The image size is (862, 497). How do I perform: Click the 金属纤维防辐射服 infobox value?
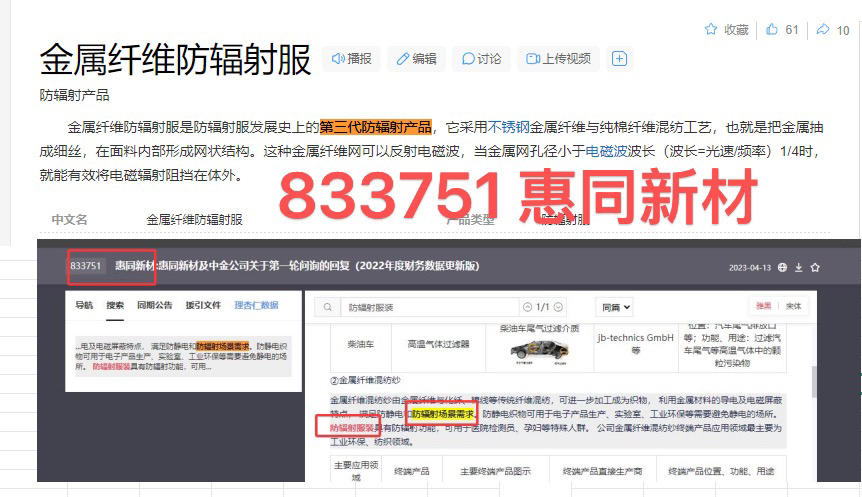point(195,220)
